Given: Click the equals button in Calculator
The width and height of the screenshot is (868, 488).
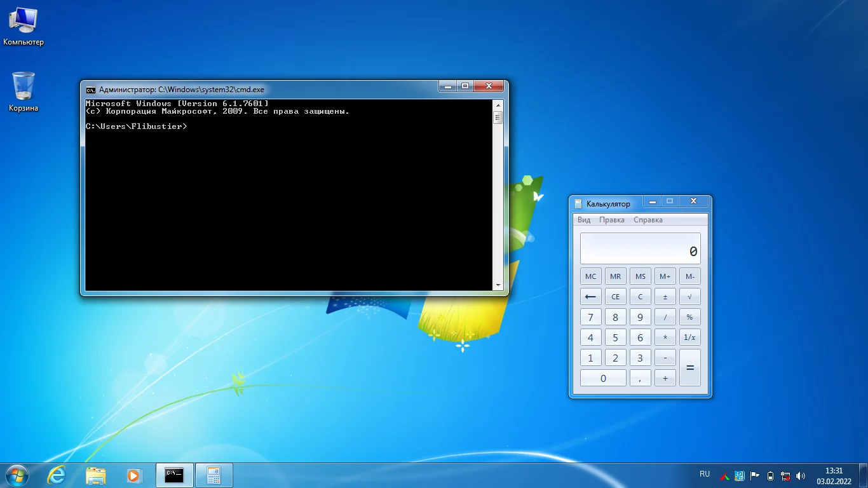Looking at the screenshot, I should [x=689, y=368].
